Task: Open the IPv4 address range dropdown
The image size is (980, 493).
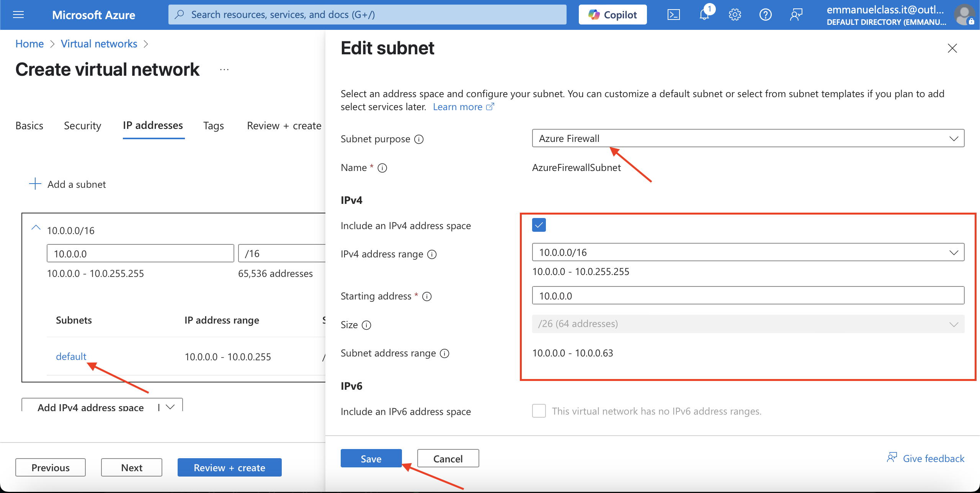Action: click(748, 252)
